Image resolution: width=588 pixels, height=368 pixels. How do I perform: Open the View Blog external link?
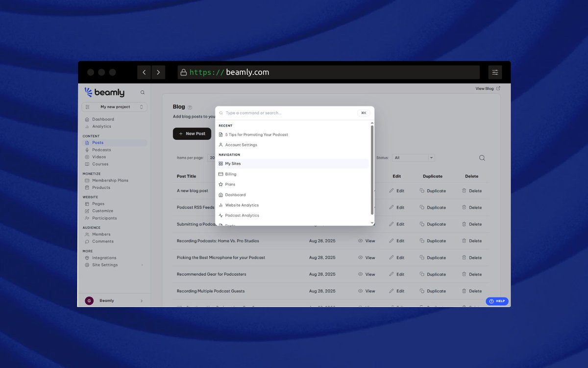pos(488,89)
